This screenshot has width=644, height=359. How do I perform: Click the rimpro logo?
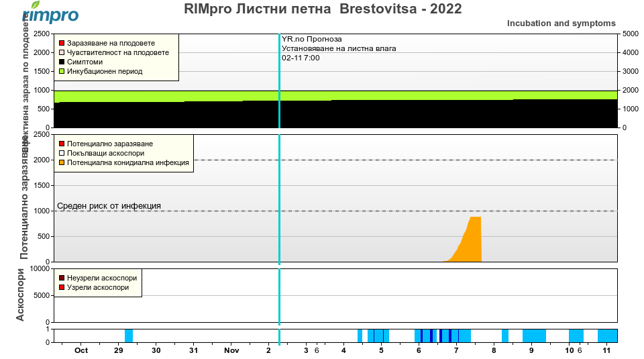[x=50, y=12]
